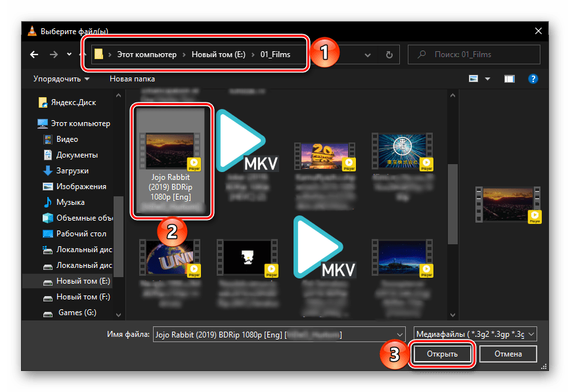Click the 'Поиск: 01_Films' search field
570x392 pixels.
coord(474,54)
